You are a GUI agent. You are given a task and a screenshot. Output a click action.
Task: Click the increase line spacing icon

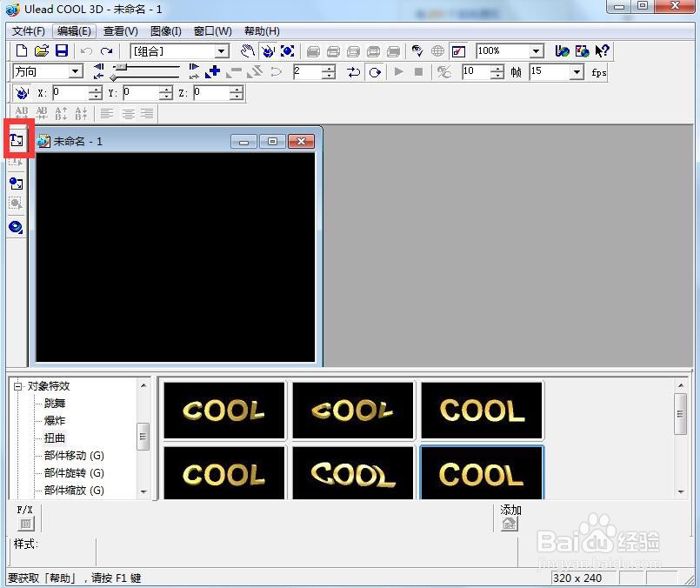[x=61, y=113]
